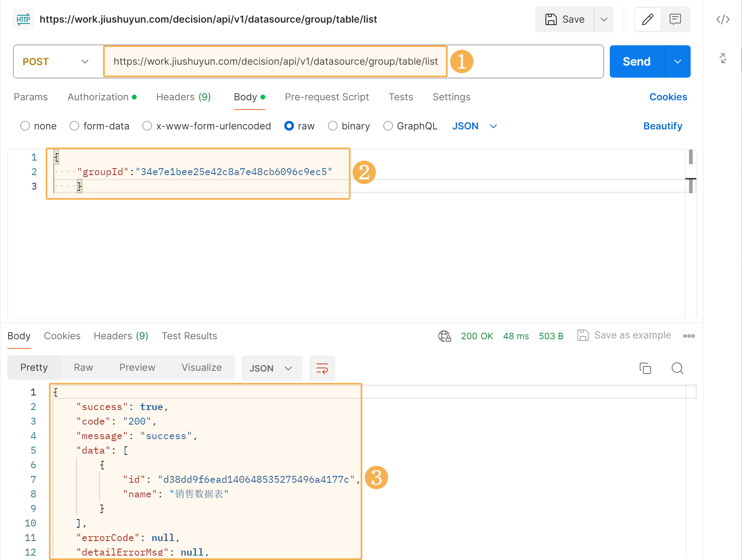Viewport: 742px width, 560px height.
Task: Click the collapse pane arrows icon
Action: (x=723, y=58)
